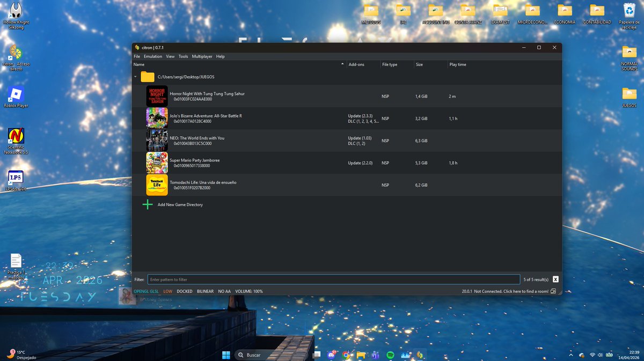Click the 6,3 GiB size cell
The height and width of the screenshot is (361, 644).
(x=421, y=141)
